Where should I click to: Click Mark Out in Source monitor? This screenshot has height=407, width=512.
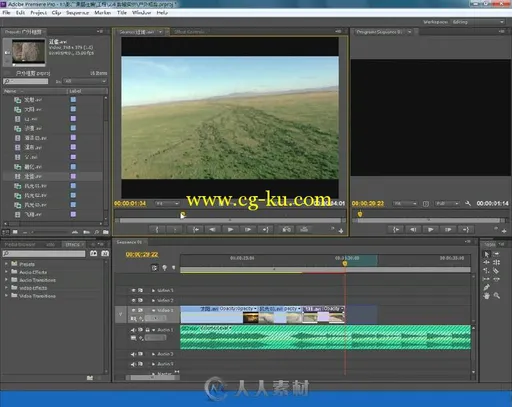(x=174, y=229)
